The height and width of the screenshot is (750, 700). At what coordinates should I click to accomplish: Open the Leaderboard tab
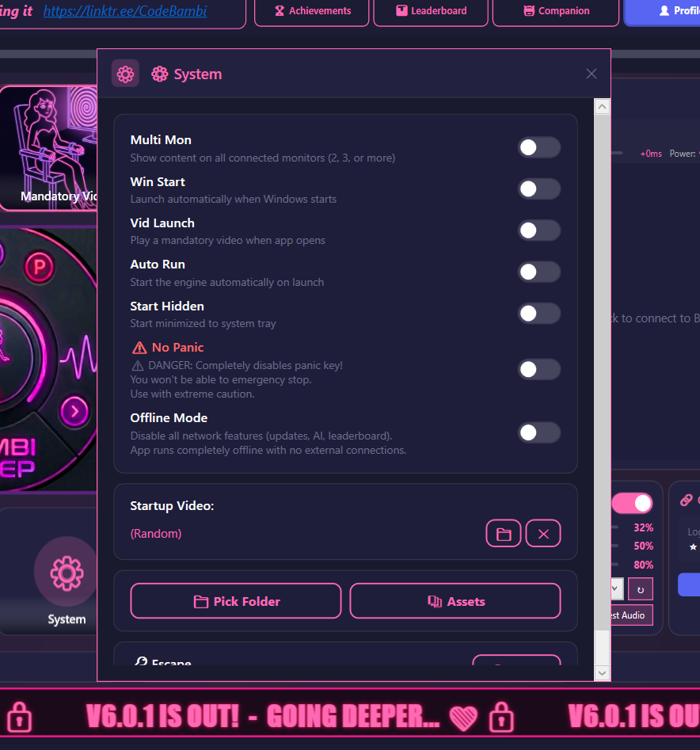[431, 11]
